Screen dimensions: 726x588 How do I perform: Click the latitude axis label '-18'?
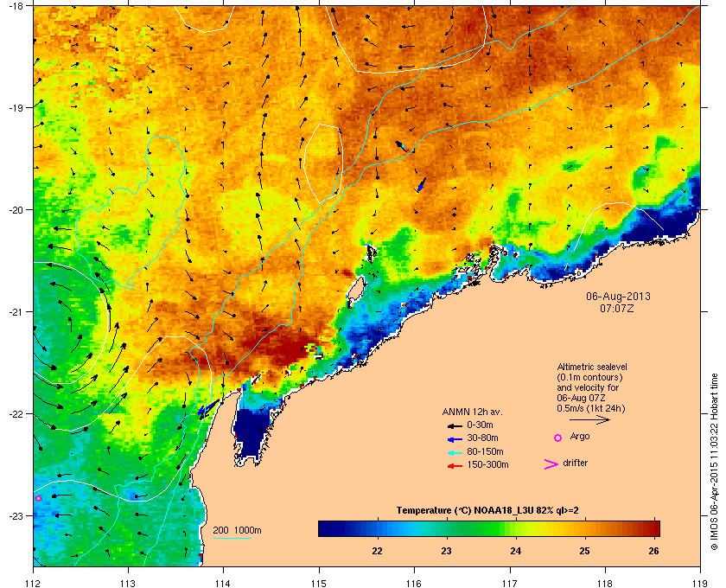pyautogui.click(x=16, y=5)
